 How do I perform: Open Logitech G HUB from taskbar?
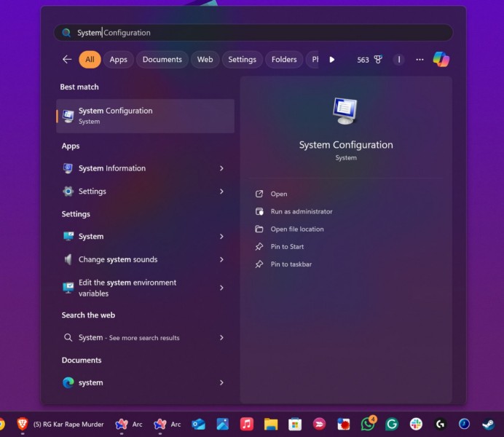(440, 424)
